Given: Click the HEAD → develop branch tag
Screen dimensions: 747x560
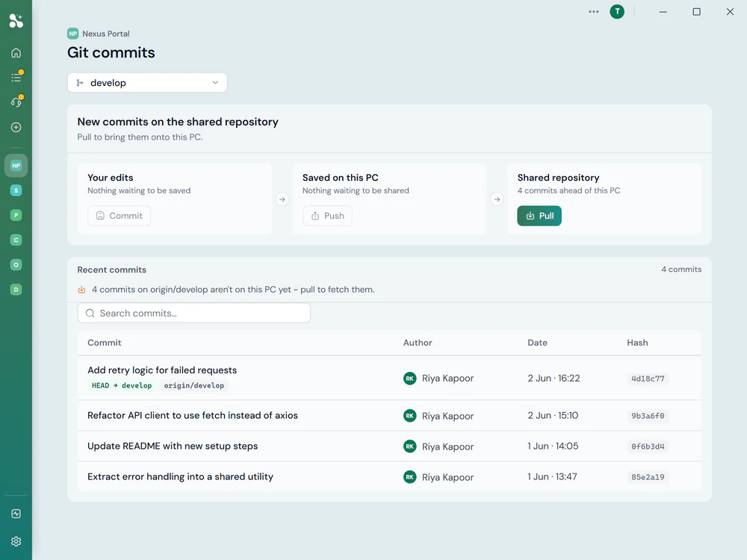Looking at the screenshot, I should pyautogui.click(x=122, y=386).
